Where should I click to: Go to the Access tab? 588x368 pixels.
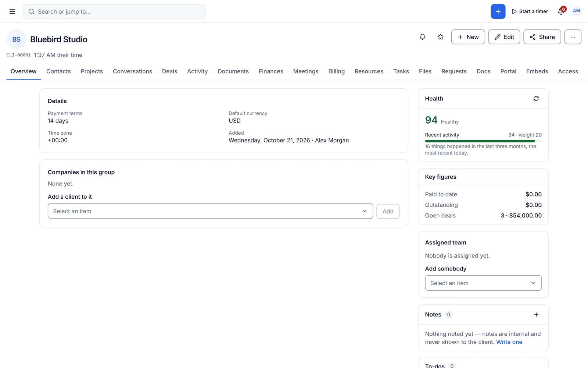[x=568, y=71]
